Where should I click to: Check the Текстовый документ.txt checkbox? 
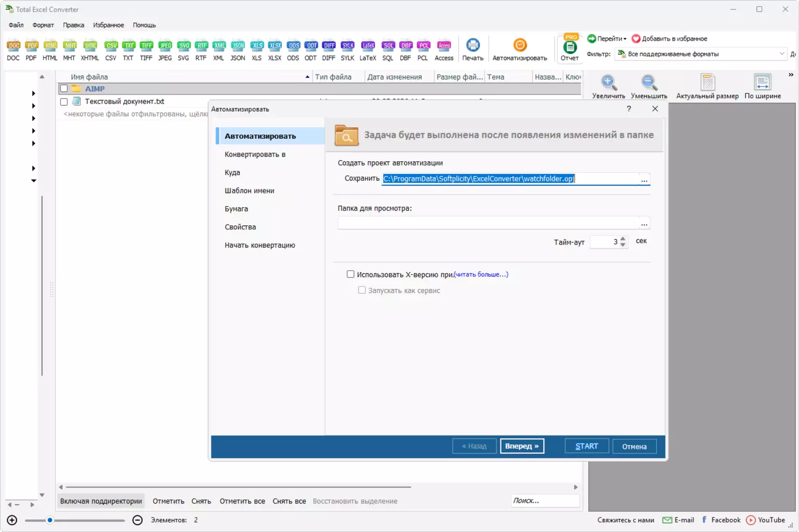[64, 102]
